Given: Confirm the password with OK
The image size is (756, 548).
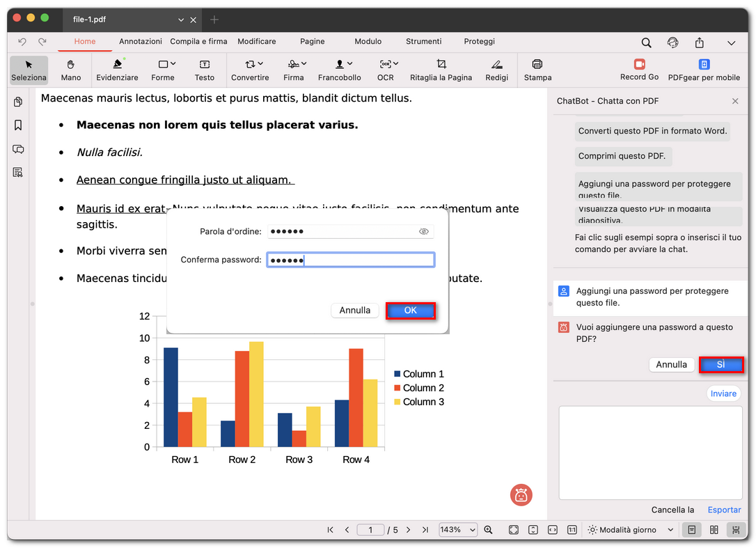Looking at the screenshot, I should pos(411,311).
